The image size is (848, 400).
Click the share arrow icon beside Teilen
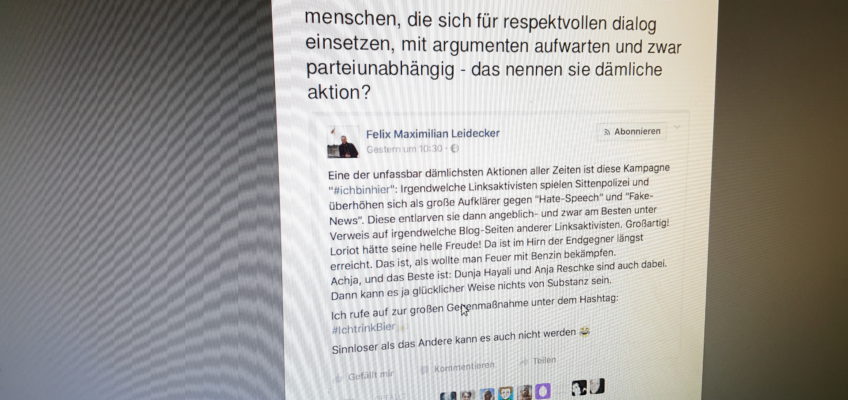coord(524,362)
